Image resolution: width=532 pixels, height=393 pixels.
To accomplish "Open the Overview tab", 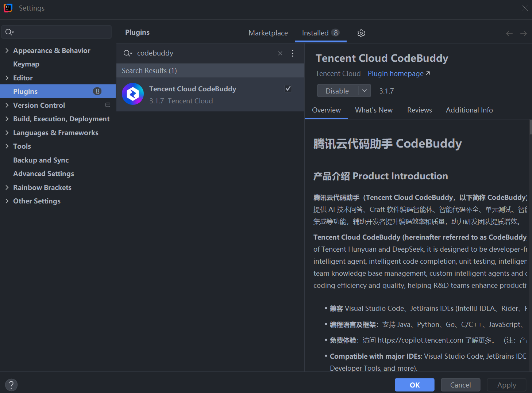I will [326, 110].
